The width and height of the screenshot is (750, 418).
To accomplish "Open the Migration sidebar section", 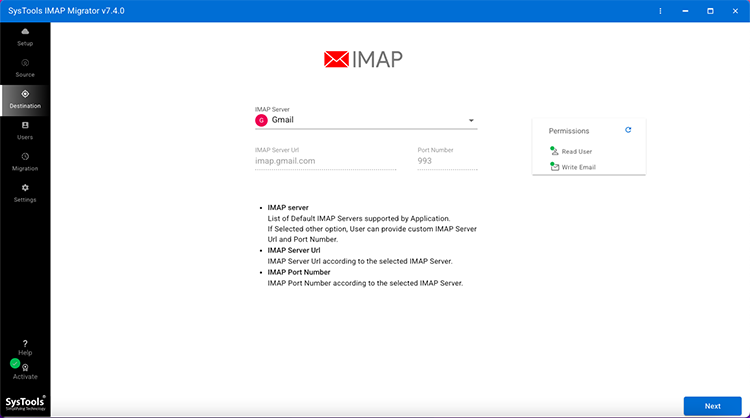I will [25, 162].
